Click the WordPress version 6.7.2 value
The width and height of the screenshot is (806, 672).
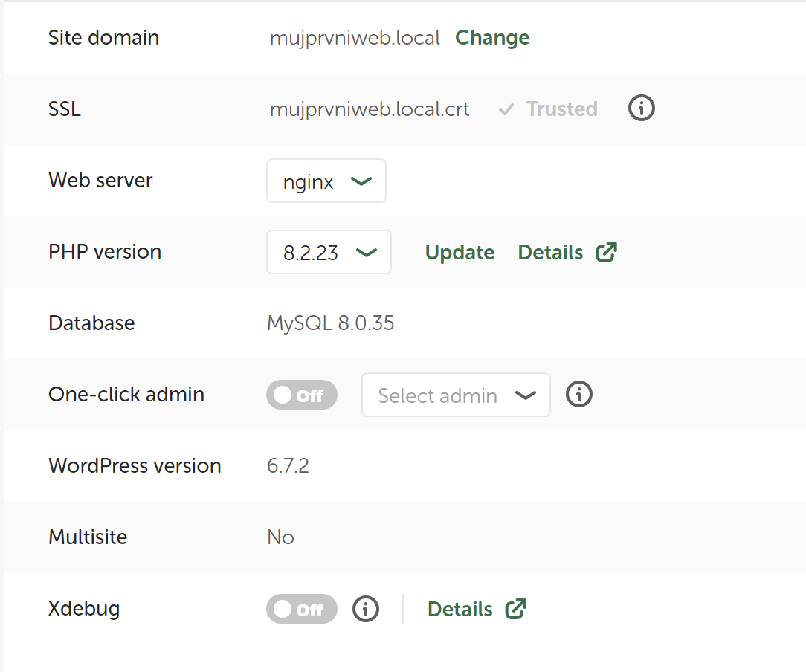(x=288, y=466)
